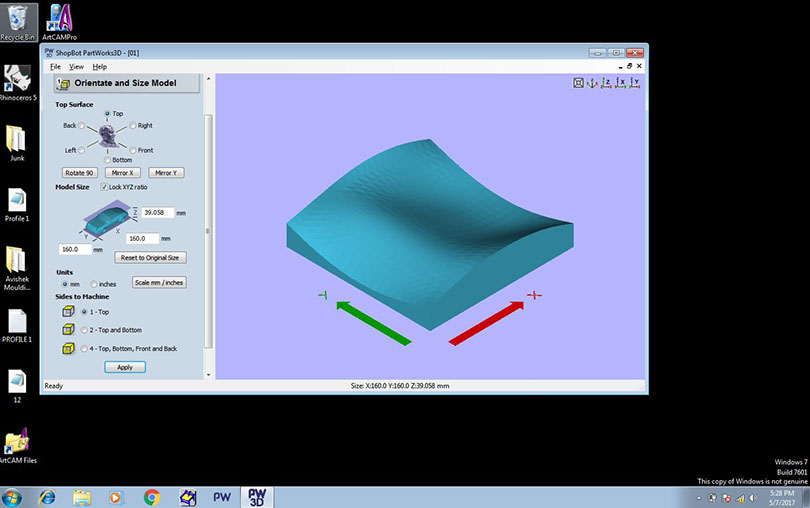Select 1 - Top sides to machine

(84, 312)
